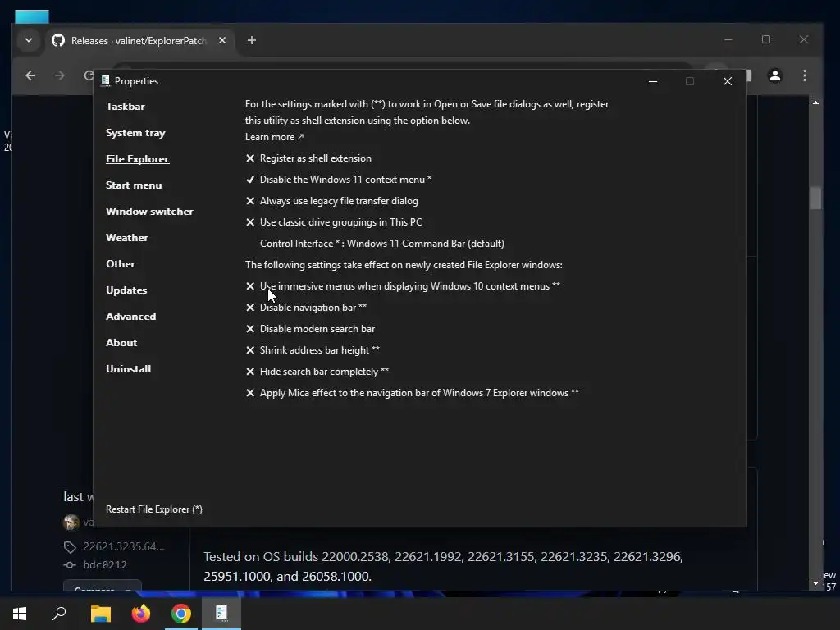Open the Chrome three-dot menu
This screenshot has height=630, width=840.
(805, 75)
